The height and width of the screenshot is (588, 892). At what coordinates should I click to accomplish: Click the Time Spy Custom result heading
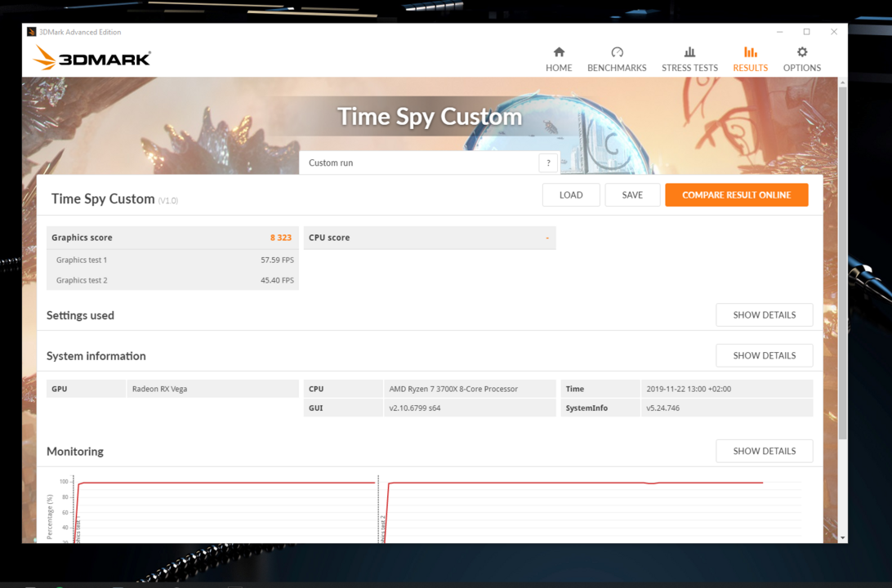(x=103, y=198)
